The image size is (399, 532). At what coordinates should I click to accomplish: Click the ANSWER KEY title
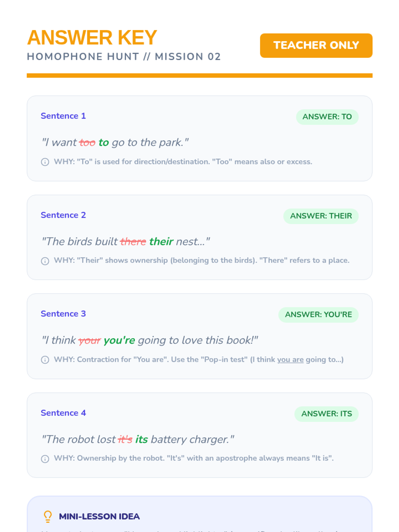[x=92, y=38]
